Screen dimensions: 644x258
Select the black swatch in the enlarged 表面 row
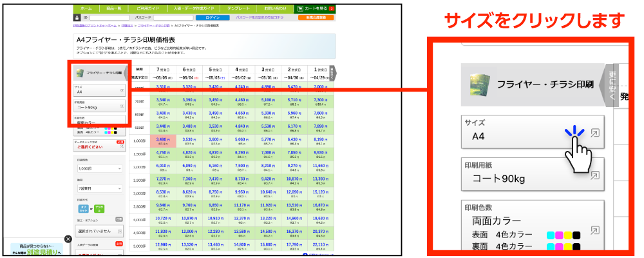(x=576, y=235)
